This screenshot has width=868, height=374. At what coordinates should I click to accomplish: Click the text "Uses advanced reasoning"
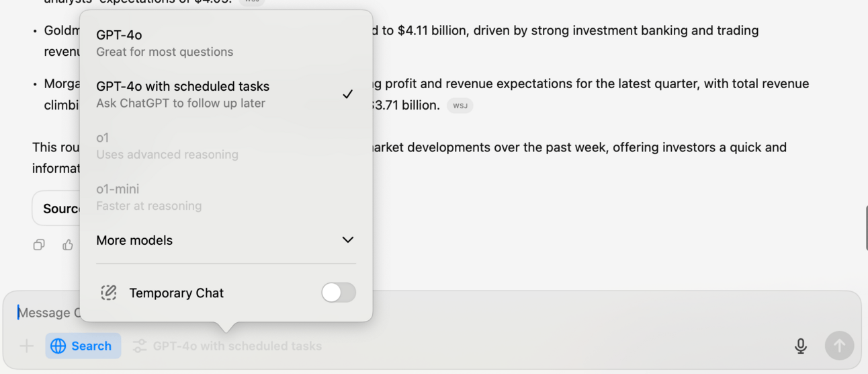[167, 155]
